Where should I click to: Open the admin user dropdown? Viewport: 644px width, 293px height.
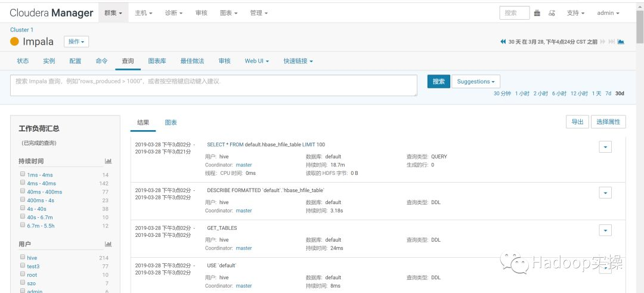[x=608, y=13]
